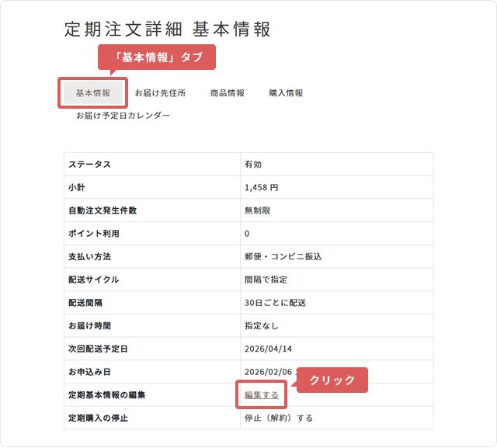Select the 間隔で指定 delivery cycle value

coord(266,280)
